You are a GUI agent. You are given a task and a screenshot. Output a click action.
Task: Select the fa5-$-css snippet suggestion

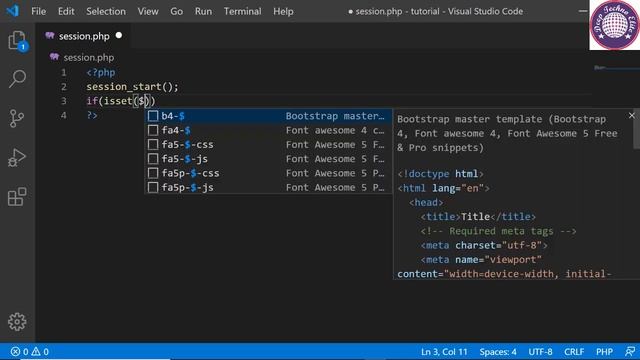[268, 144]
